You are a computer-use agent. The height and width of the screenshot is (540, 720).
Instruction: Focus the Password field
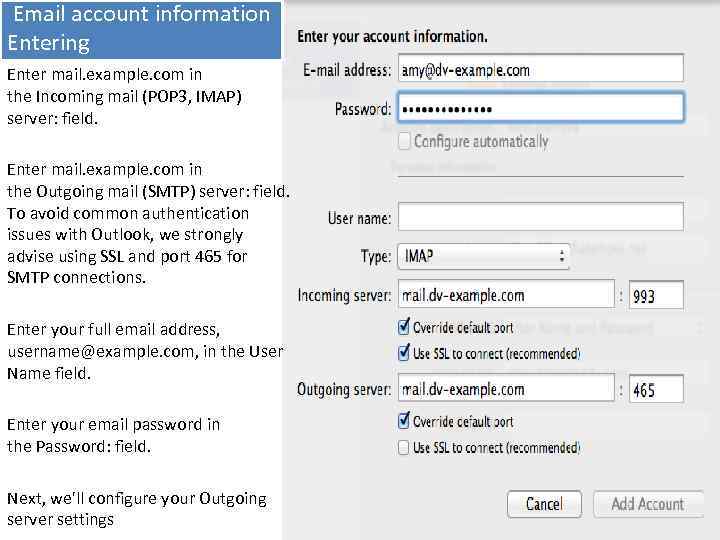click(x=540, y=108)
